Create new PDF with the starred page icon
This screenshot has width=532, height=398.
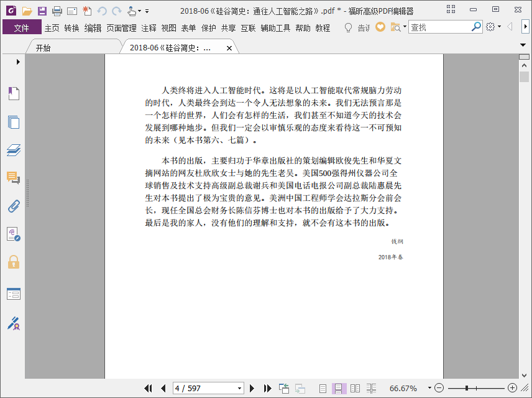(x=87, y=11)
